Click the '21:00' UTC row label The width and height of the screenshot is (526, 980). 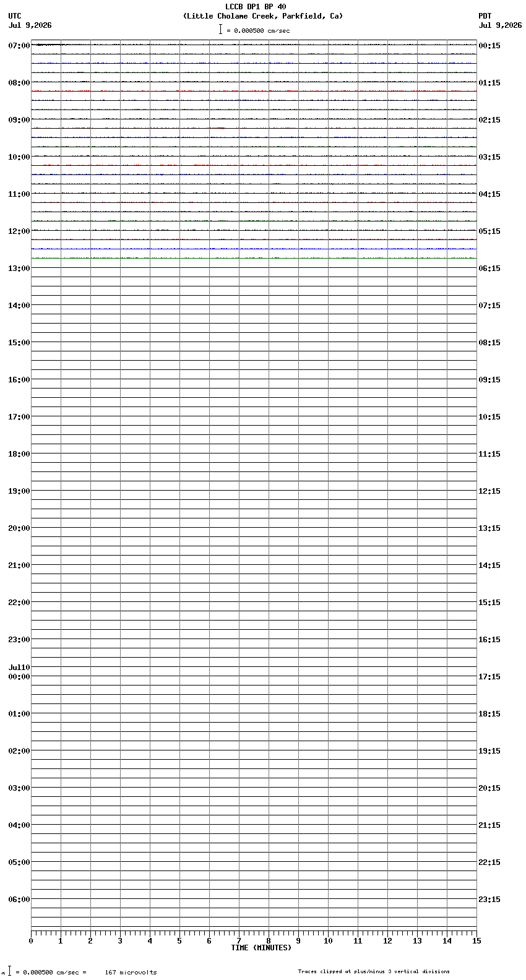19,565
